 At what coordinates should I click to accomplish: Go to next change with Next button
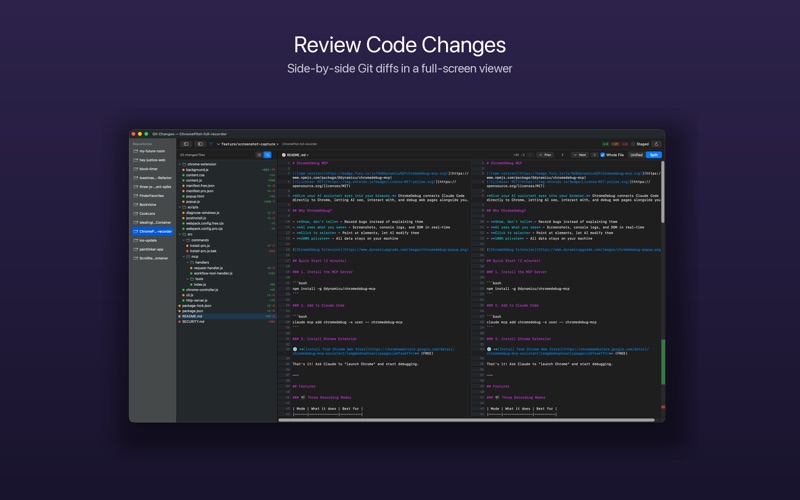[x=580, y=155]
